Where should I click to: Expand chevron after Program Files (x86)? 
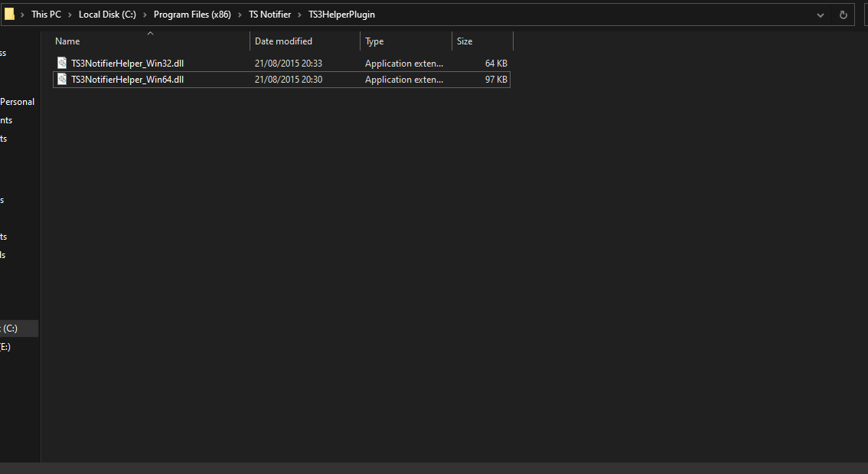pyautogui.click(x=240, y=15)
